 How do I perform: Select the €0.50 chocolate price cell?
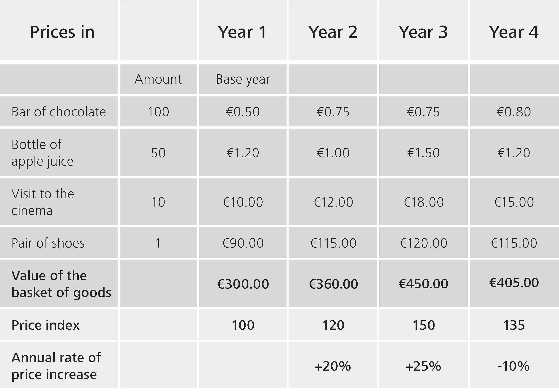coord(243,111)
